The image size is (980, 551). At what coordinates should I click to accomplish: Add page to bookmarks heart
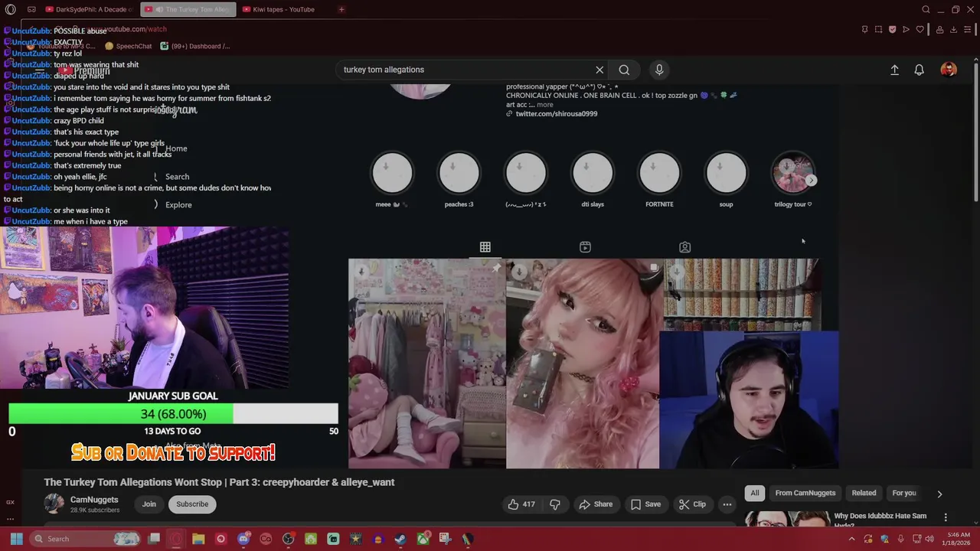(920, 29)
